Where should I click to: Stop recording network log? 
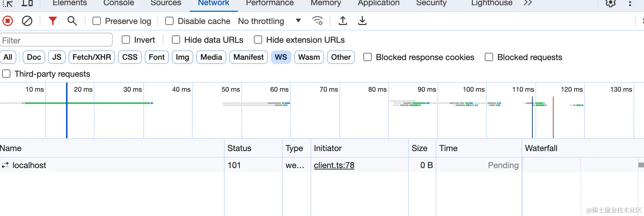point(8,21)
